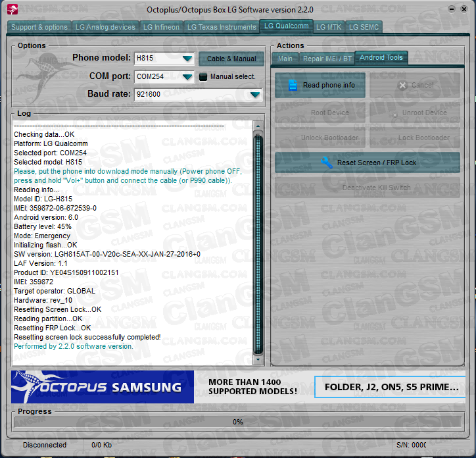Open the LG Analog devices tab
The width and height of the screenshot is (476, 458).
105,27
